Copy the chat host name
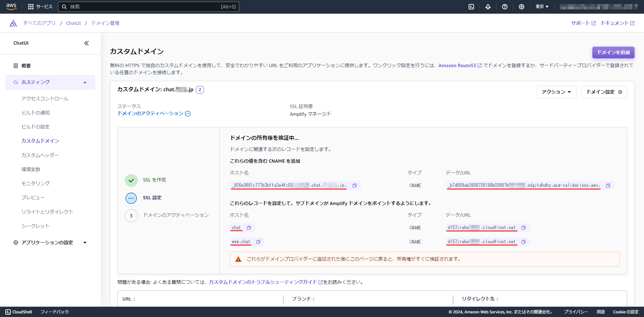 (x=249, y=228)
